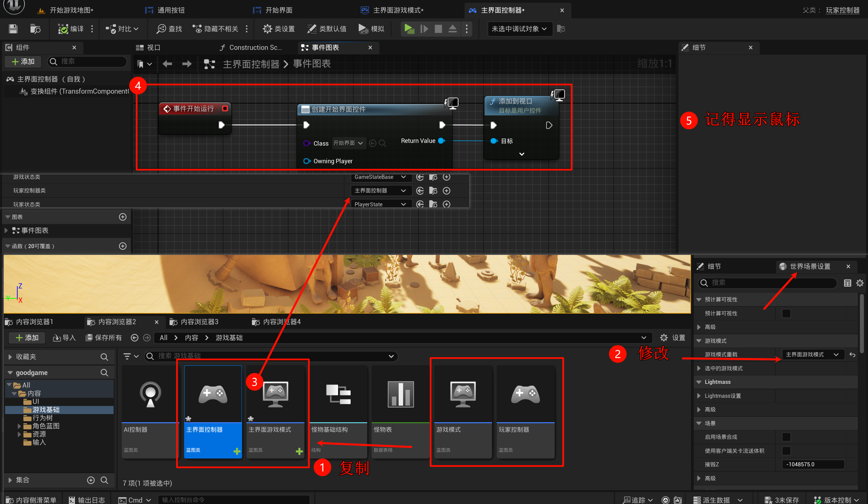This screenshot has width=868, height=504.
Task: Click the save icon in the toolbar
Action: [x=13, y=29]
